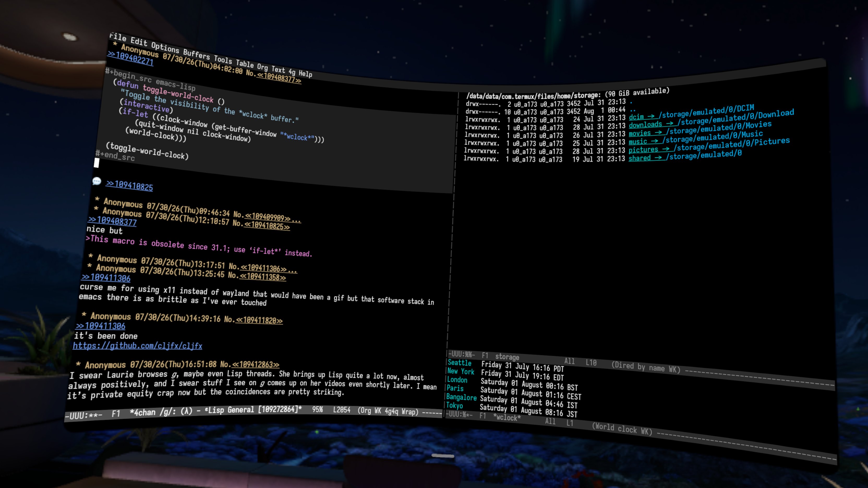This screenshot has width=868, height=488.
Task: Click the speech bubble icon beside >>109410825
Action: click(x=96, y=181)
